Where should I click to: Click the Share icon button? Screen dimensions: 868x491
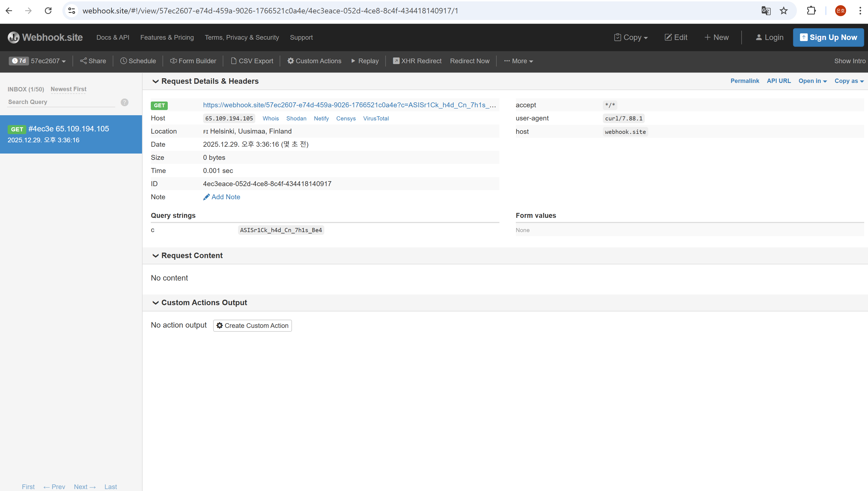click(93, 61)
